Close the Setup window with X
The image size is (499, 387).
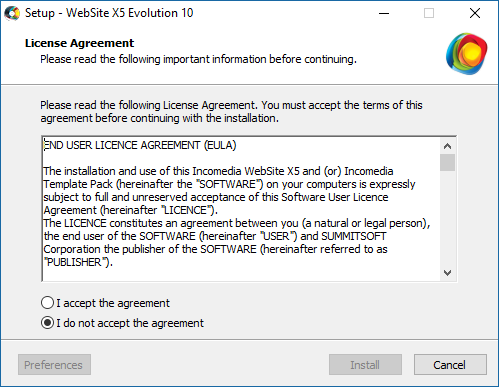[475, 13]
